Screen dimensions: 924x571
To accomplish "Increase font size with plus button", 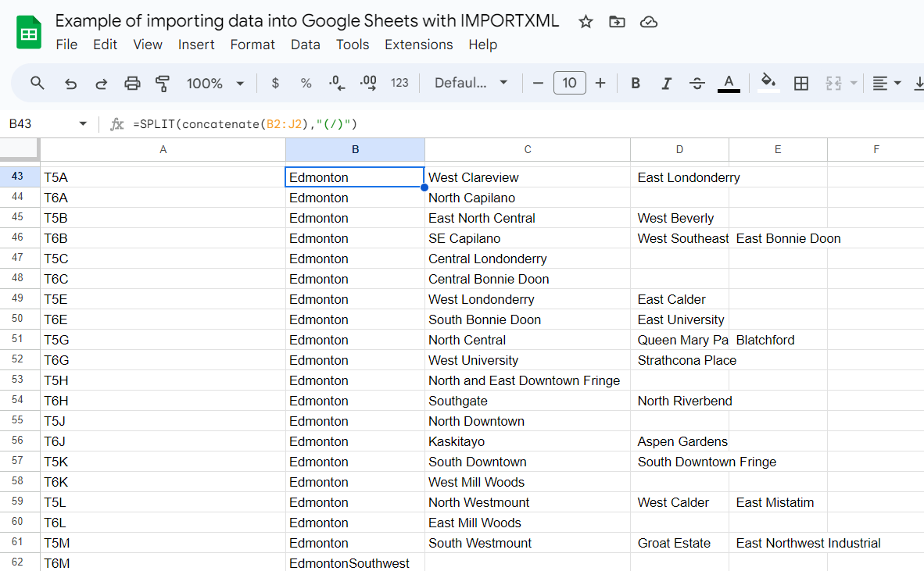I will (600, 84).
